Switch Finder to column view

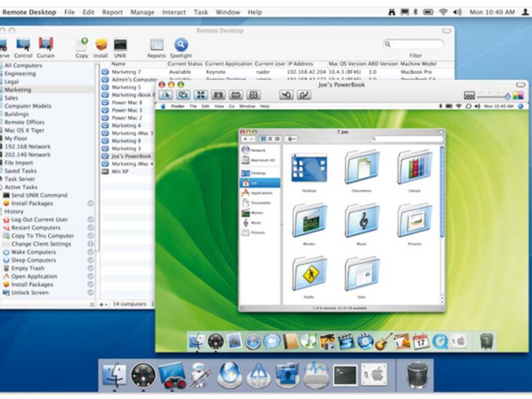coord(277,139)
